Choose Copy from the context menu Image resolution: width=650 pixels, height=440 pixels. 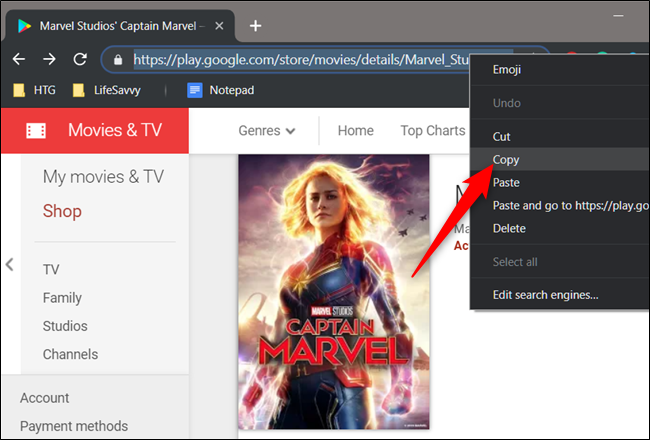coord(560,159)
